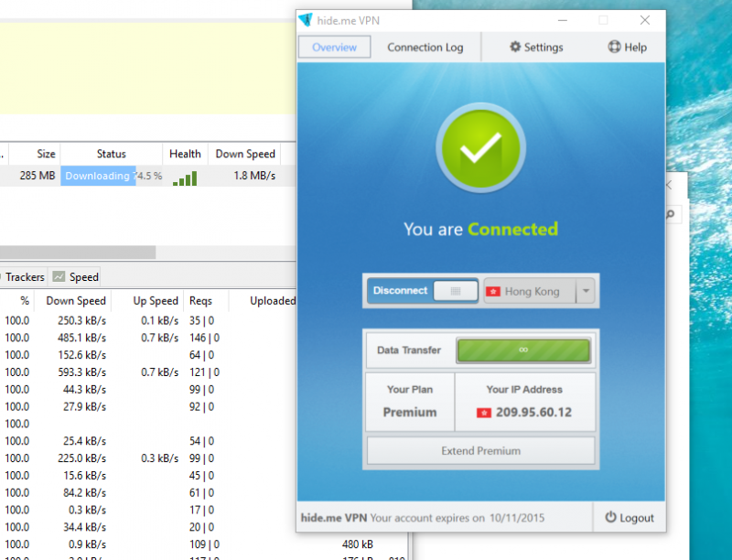This screenshot has width=732, height=560.
Task: Sort peers by Uploaded column header
Action: 263,301
